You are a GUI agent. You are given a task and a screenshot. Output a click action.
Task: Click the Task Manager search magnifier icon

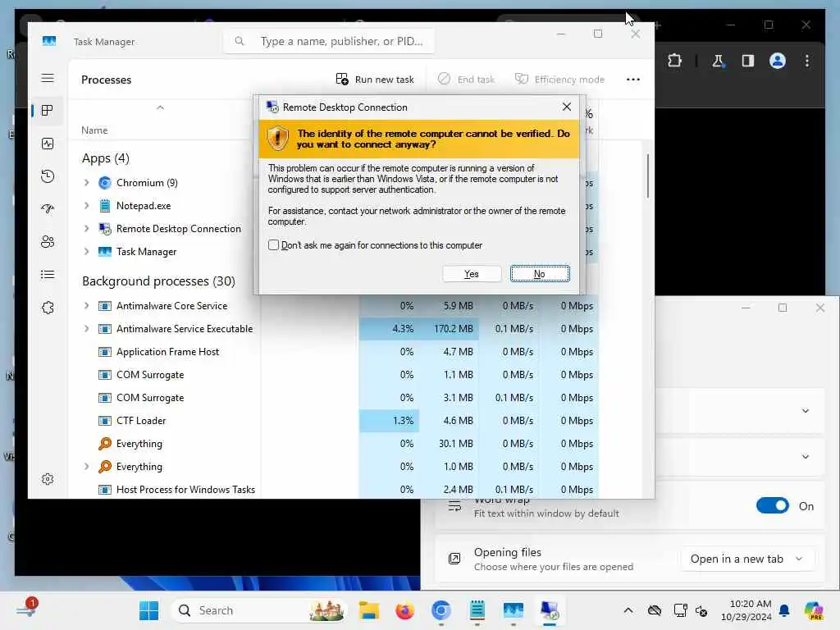coord(240,41)
